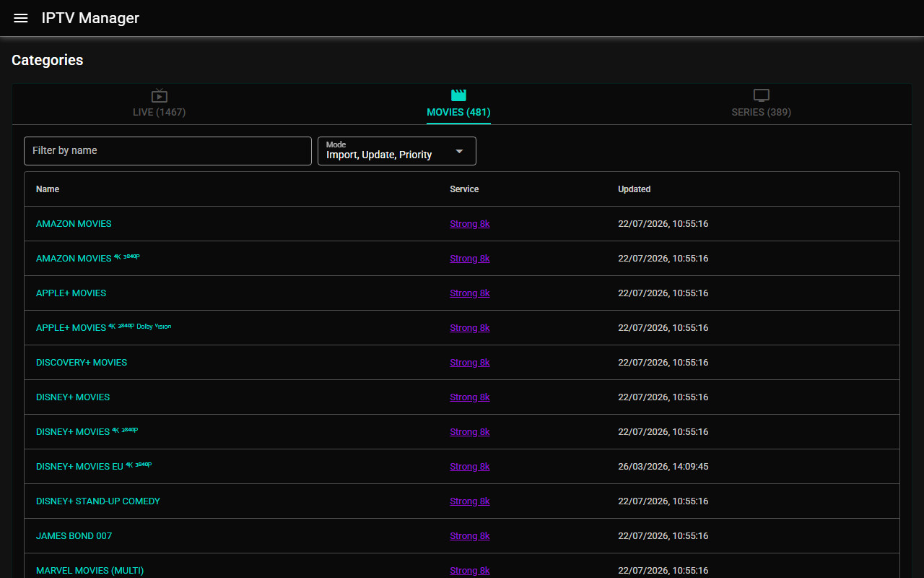Screen dimensions: 924x578
Task: Expand Mode options with the arrow
Action: click(x=459, y=151)
